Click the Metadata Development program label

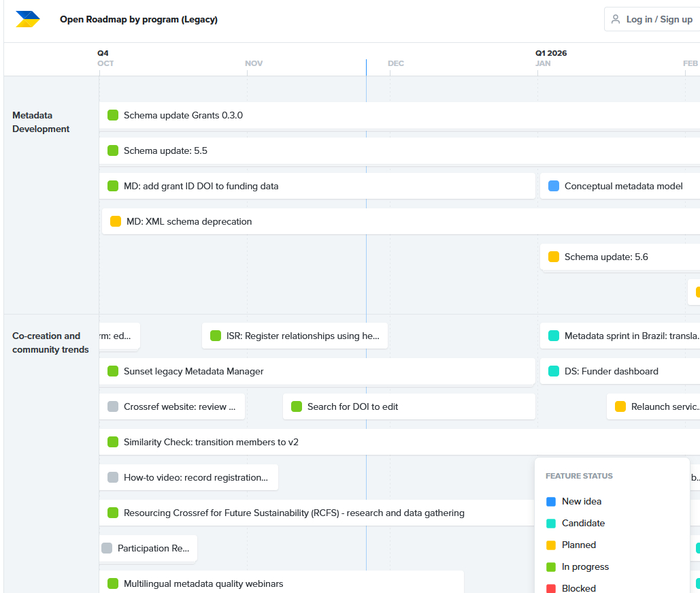tap(41, 122)
